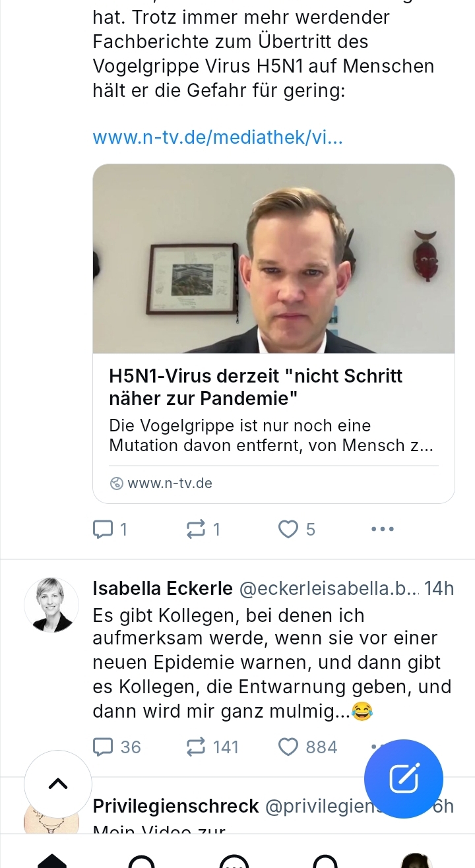Open the Isabella Eckerle display name

coord(162,588)
